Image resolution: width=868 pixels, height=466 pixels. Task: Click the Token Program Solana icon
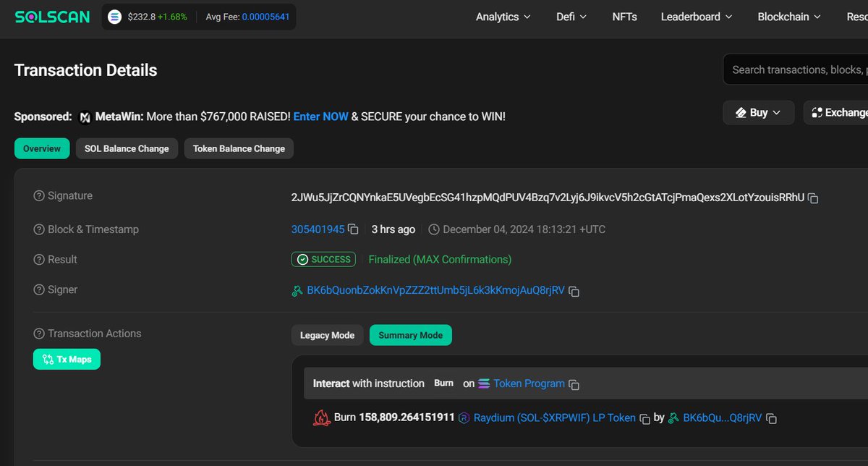(484, 384)
